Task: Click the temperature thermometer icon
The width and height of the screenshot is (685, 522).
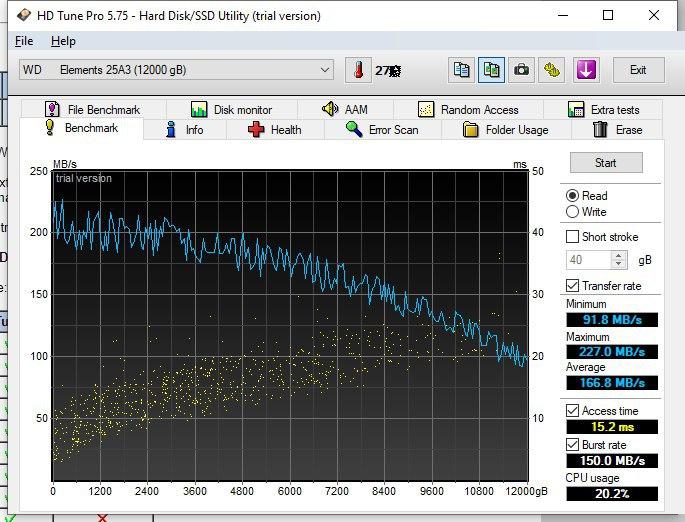Action: (358, 70)
